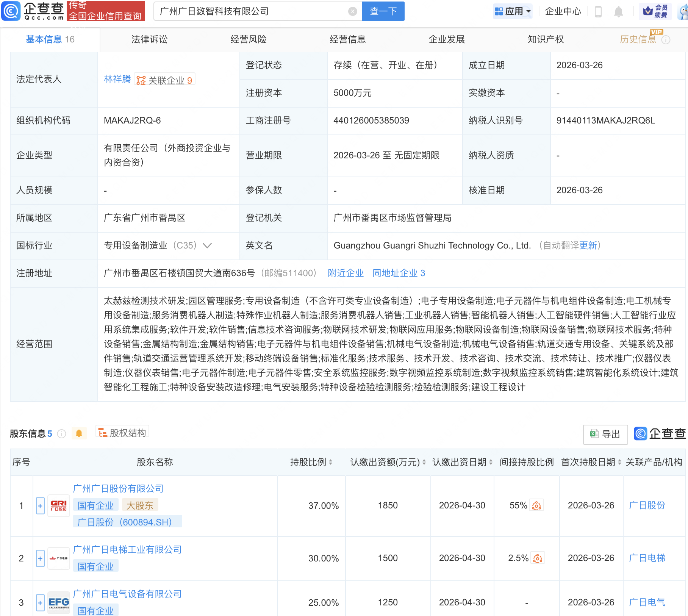
Task: Click the 企查查 watermark logo above shareholder table
Action: tap(659, 434)
